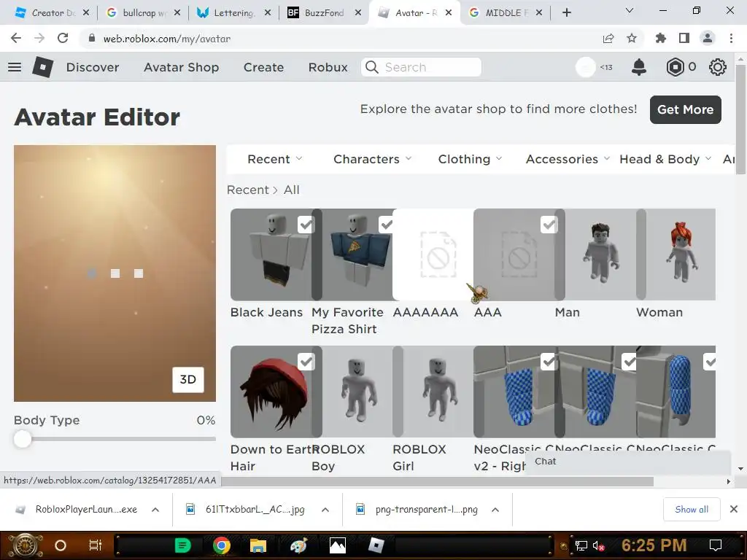Switch avatar preview with 3D button
This screenshot has height=560, width=747.
point(187,379)
